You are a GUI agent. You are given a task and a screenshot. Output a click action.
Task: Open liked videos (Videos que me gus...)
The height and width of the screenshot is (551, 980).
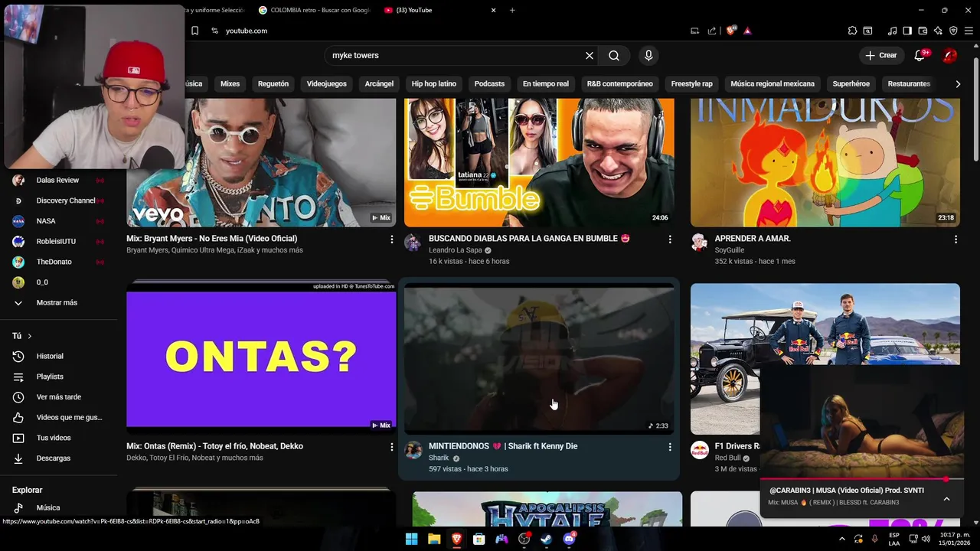59,417
